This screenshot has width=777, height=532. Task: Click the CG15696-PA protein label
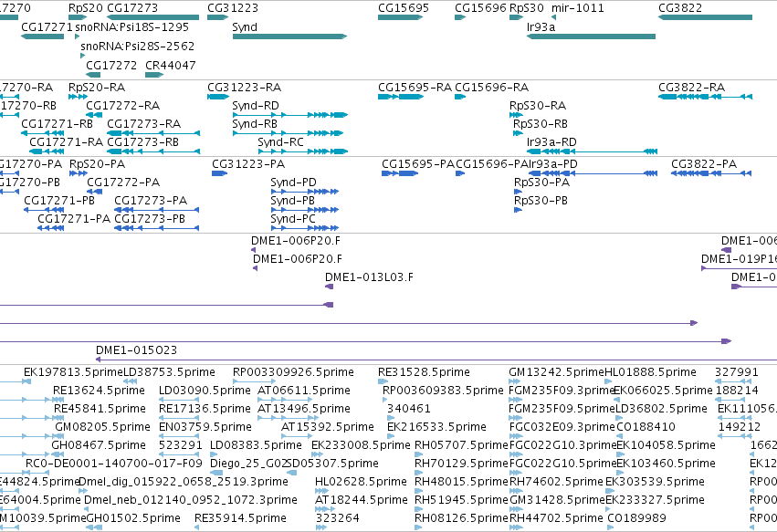491,164
